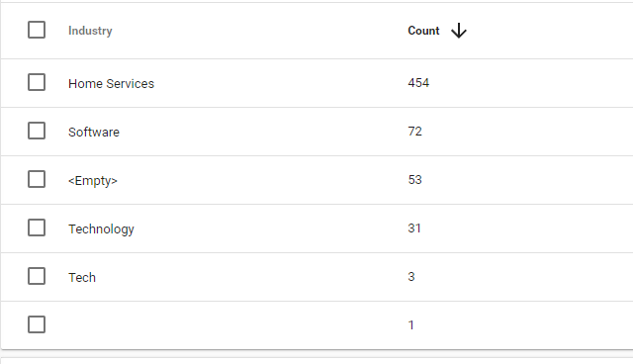633x364 pixels.
Task: Open the Technology industry entry
Action: point(101,229)
